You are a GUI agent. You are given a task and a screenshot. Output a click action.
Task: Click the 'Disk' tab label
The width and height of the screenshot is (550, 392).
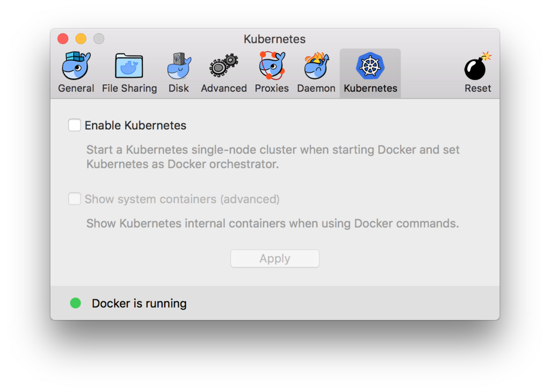[x=179, y=89]
